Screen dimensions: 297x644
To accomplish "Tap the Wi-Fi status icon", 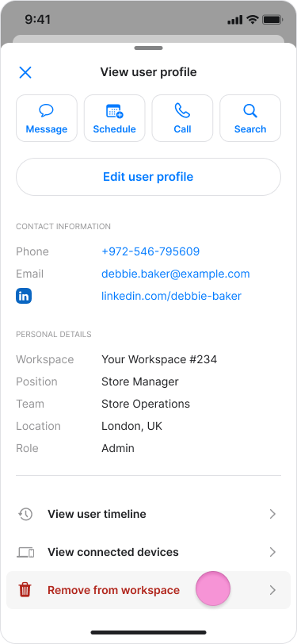I will (x=253, y=19).
